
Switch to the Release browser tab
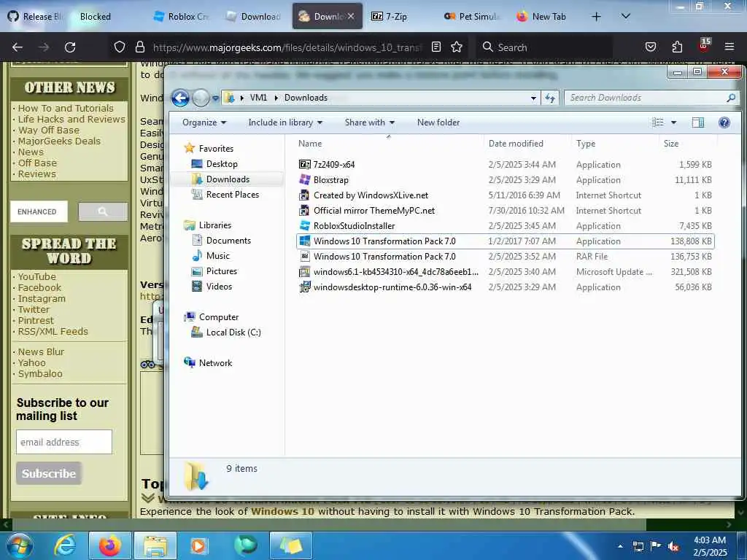[34, 16]
